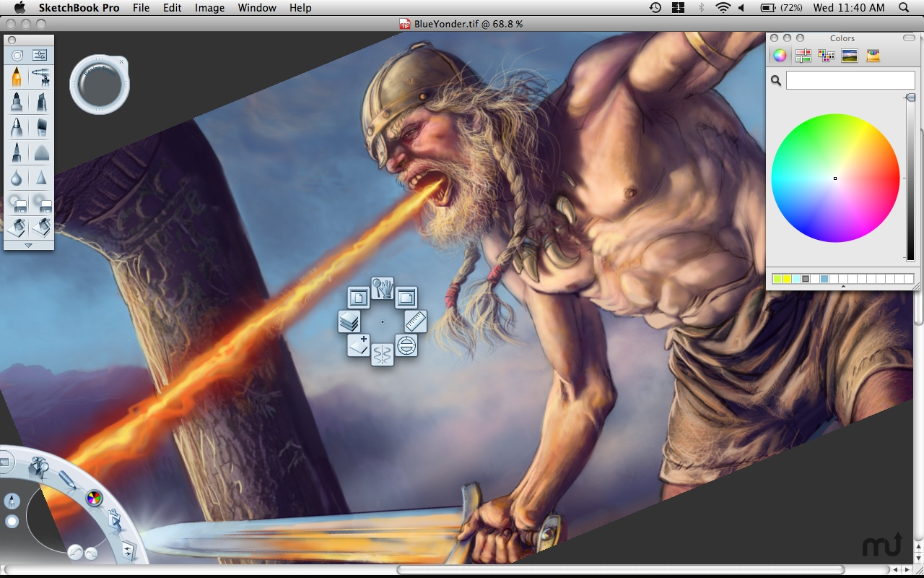The width and height of the screenshot is (924, 578).
Task: Open the Edit menu
Action: pyautogui.click(x=173, y=8)
